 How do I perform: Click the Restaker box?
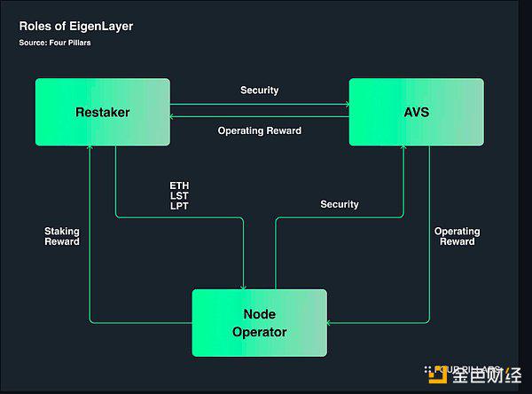pos(103,112)
